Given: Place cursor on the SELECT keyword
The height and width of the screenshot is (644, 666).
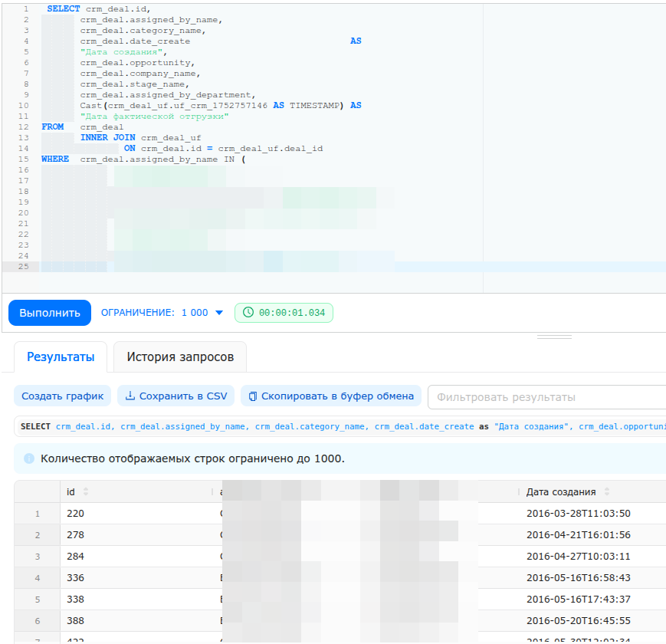Looking at the screenshot, I should 64,9.
